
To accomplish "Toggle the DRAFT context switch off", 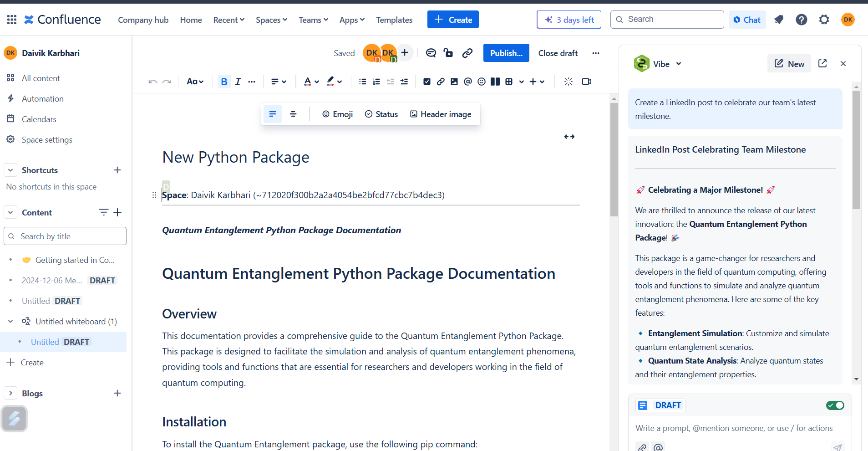I will [x=835, y=405].
